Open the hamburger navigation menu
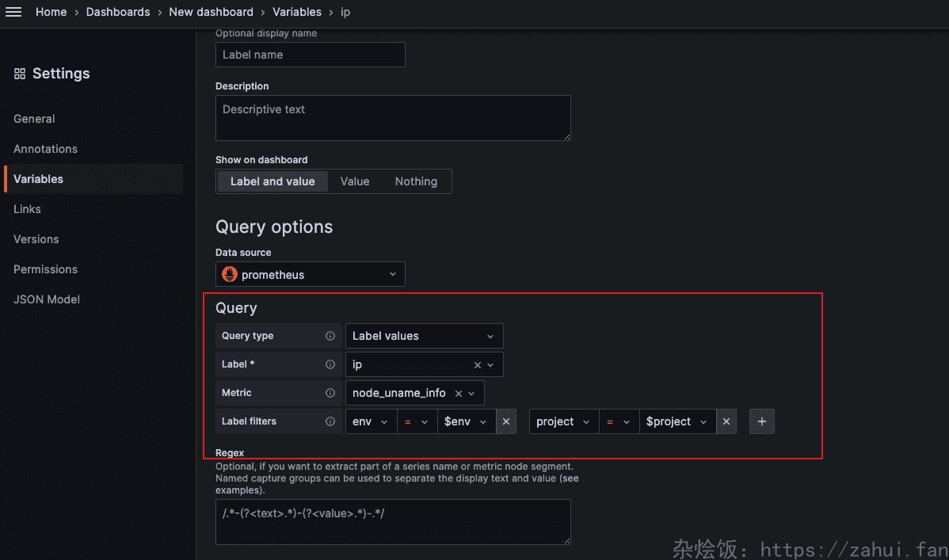 tap(13, 12)
